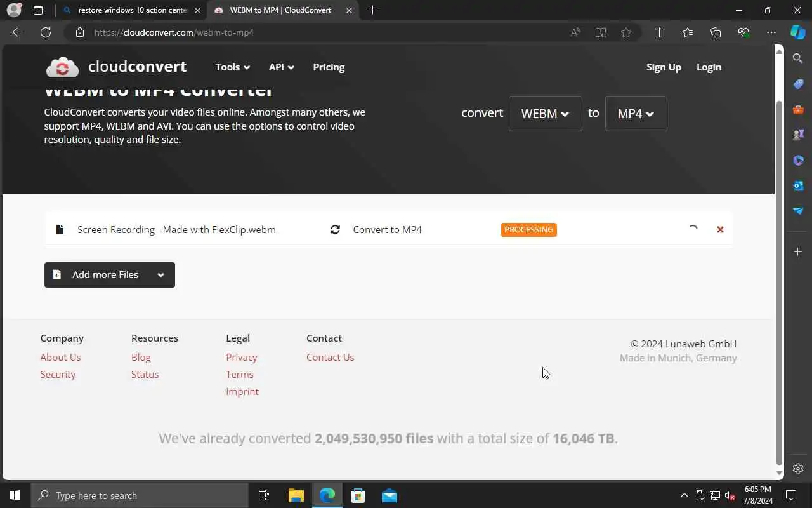Click the Sign Up link
This screenshot has width=812, height=508.
click(664, 67)
